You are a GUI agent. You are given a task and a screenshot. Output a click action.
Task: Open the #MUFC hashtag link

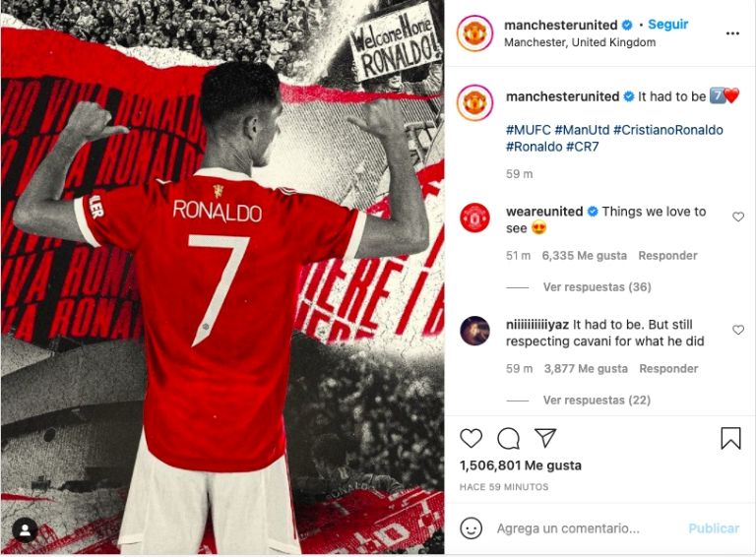click(x=528, y=130)
